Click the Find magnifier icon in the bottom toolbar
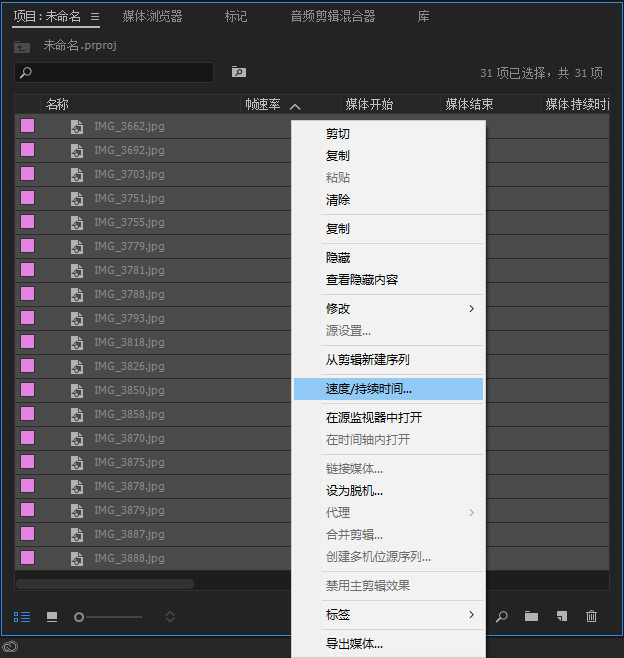Image resolution: width=624 pixels, height=658 pixels. tap(502, 616)
